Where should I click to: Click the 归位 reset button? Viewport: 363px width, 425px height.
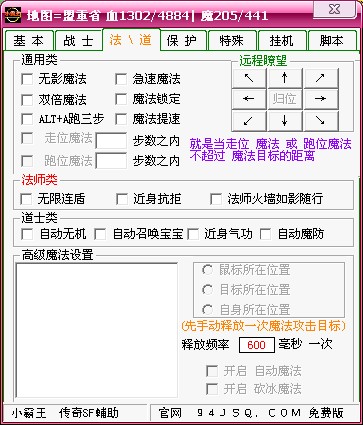click(285, 99)
